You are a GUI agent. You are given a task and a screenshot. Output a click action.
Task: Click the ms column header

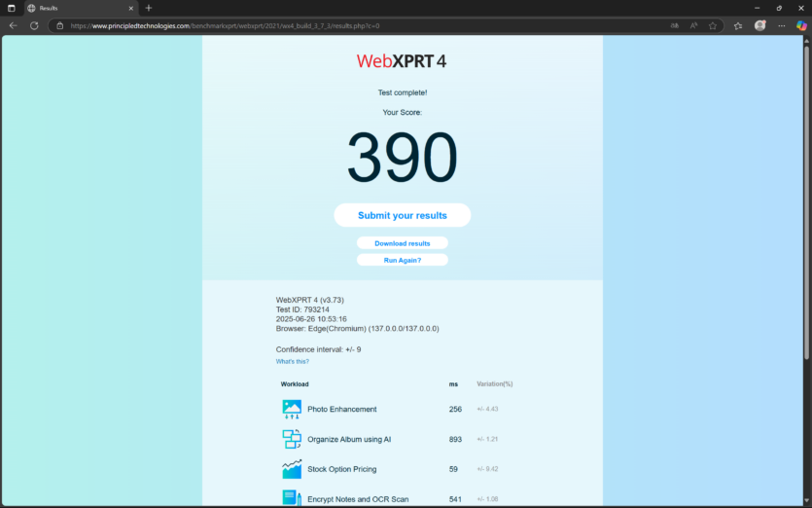tap(453, 384)
